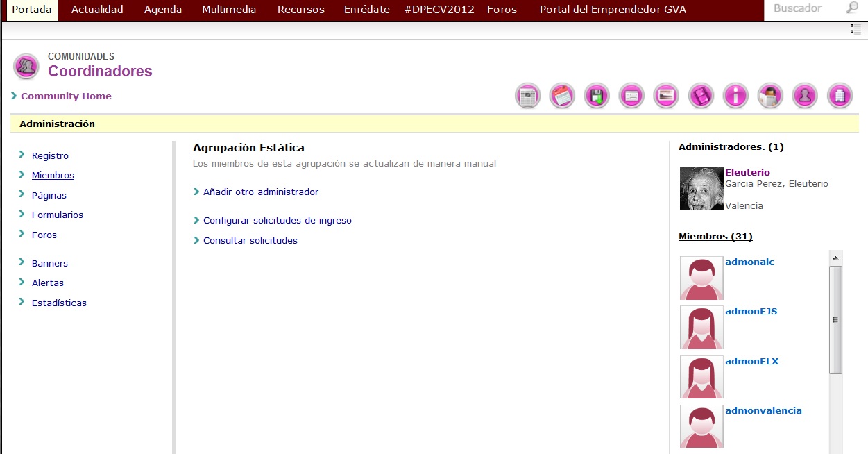Open the calendar icon in community toolbar
Image resolution: width=868 pixels, height=454 pixels.
[x=562, y=96]
